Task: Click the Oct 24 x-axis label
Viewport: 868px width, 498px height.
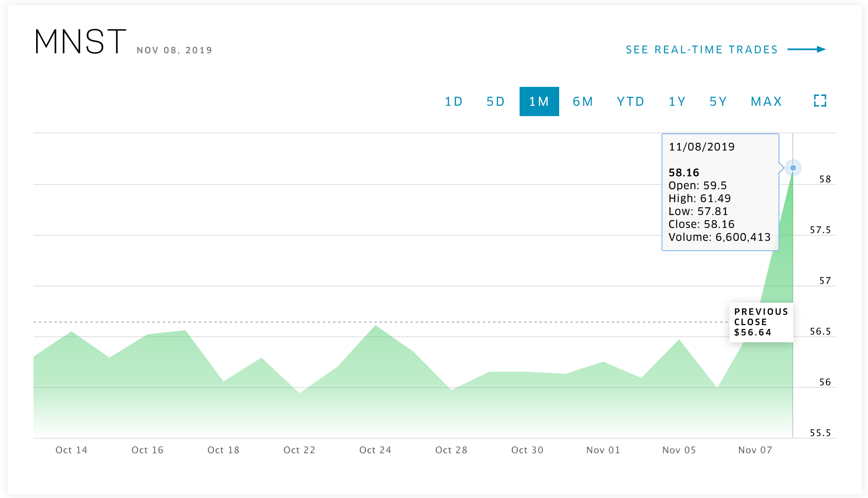Action: (375, 450)
